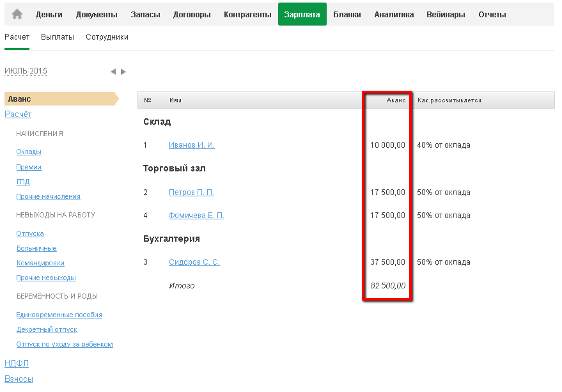Open employee Иванов И. И.
562x392 pixels.
click(x=191, y=145)
